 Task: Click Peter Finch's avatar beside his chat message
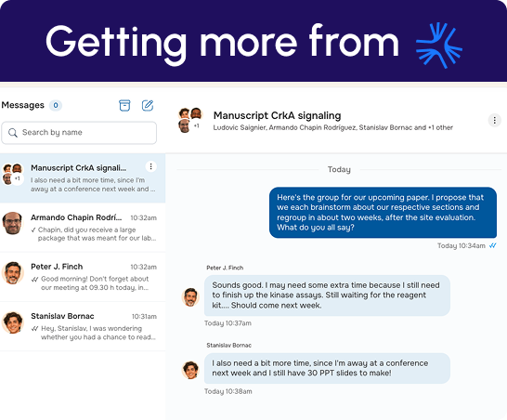coord(190,297)
